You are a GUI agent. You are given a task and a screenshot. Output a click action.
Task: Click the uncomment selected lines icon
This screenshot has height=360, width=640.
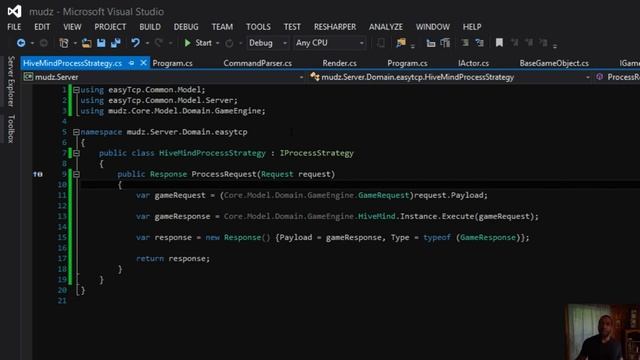point(480,43)
